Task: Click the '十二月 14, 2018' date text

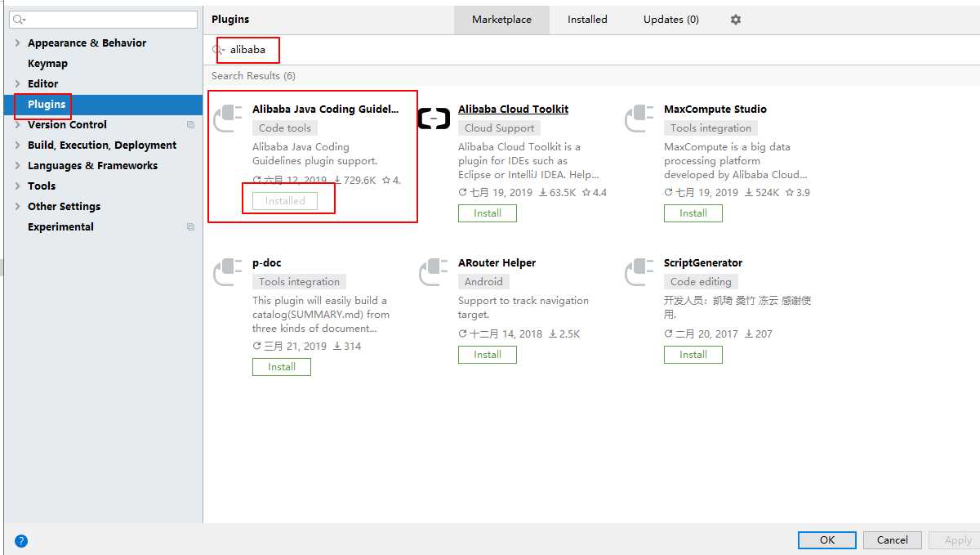Action: coord(506,334)
